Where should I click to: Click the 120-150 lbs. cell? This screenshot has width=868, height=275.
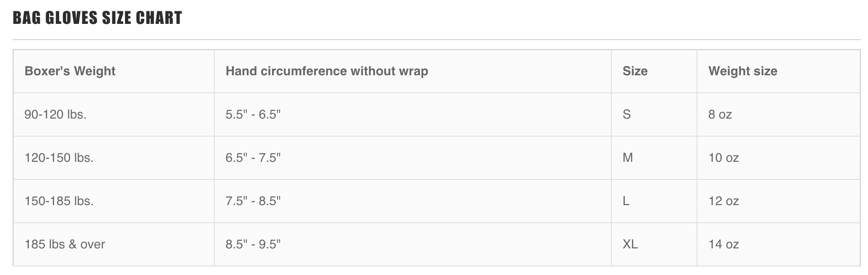59,158
